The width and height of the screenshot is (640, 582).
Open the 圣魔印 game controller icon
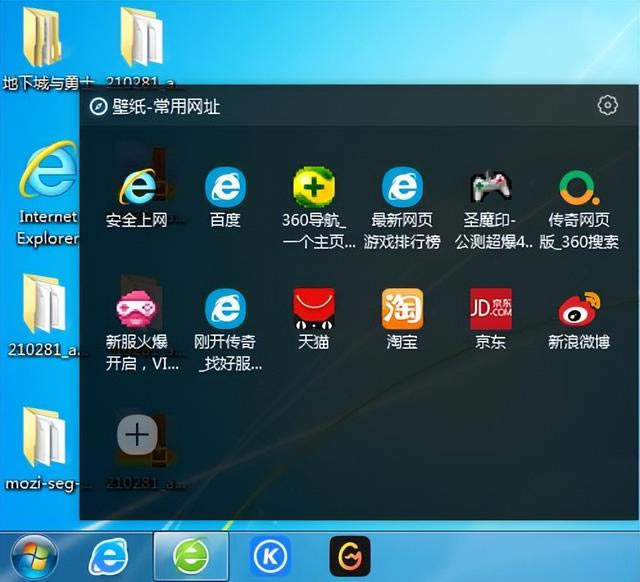coord(491,187)
